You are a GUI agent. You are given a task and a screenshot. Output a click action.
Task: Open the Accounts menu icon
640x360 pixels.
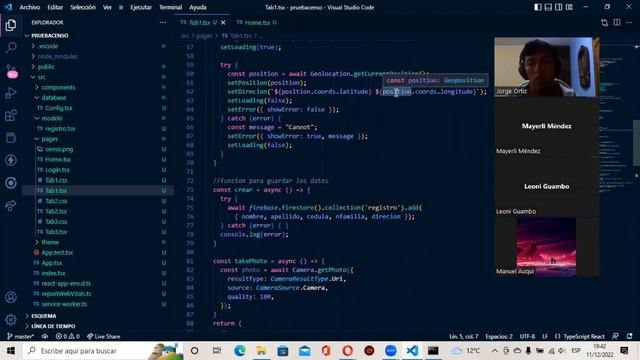click(x=11, y=297)
